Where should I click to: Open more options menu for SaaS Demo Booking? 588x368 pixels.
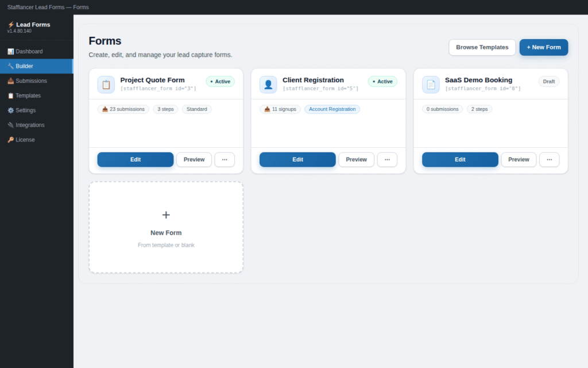tap(550, 160)
